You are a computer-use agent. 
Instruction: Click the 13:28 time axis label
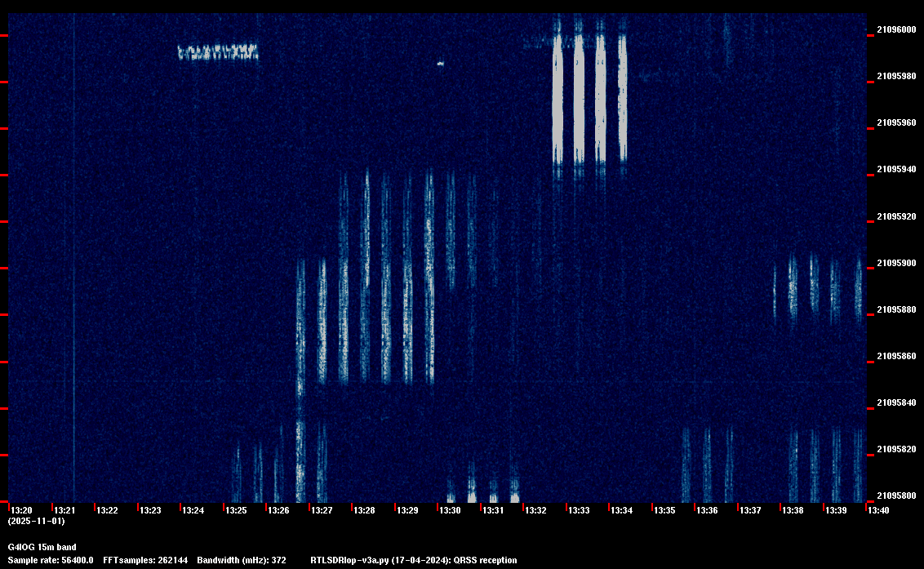365,510
